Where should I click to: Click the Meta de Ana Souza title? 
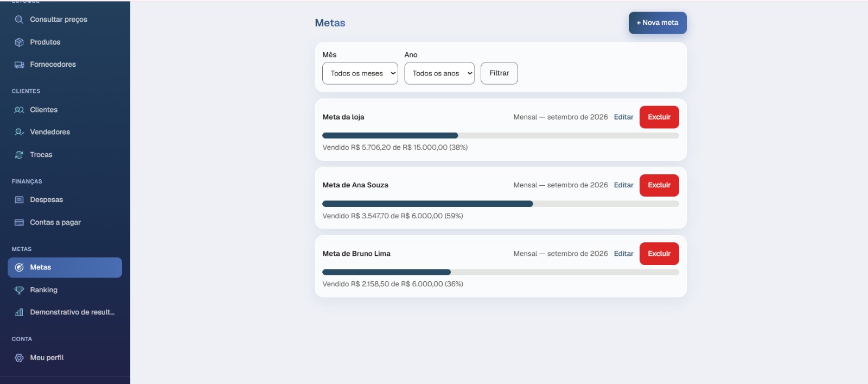(355, 185)
